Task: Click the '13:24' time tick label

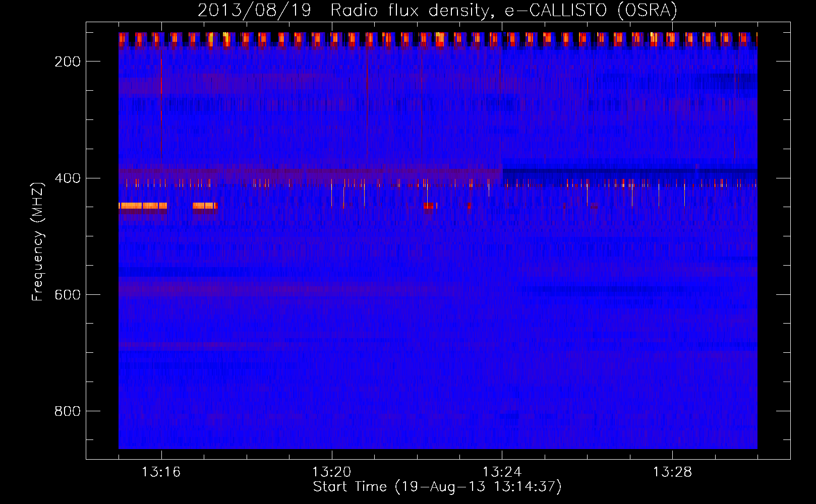Action: pos(502,472)
